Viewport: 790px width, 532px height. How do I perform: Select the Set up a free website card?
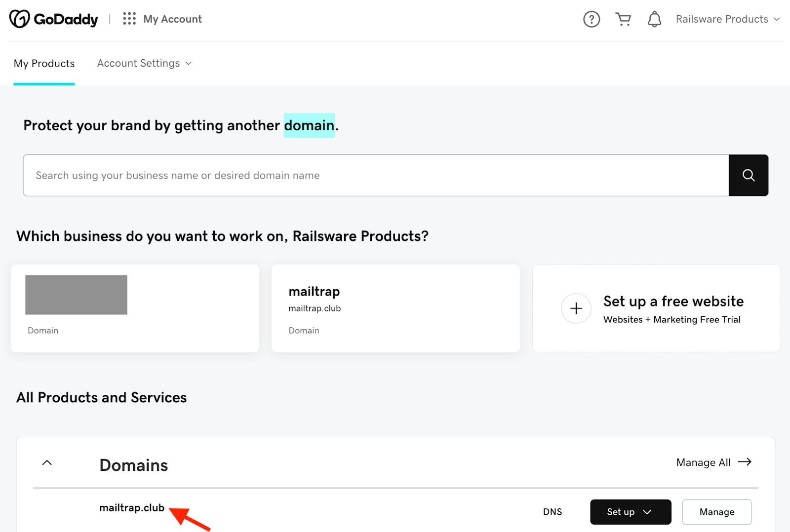click(656, 308)
